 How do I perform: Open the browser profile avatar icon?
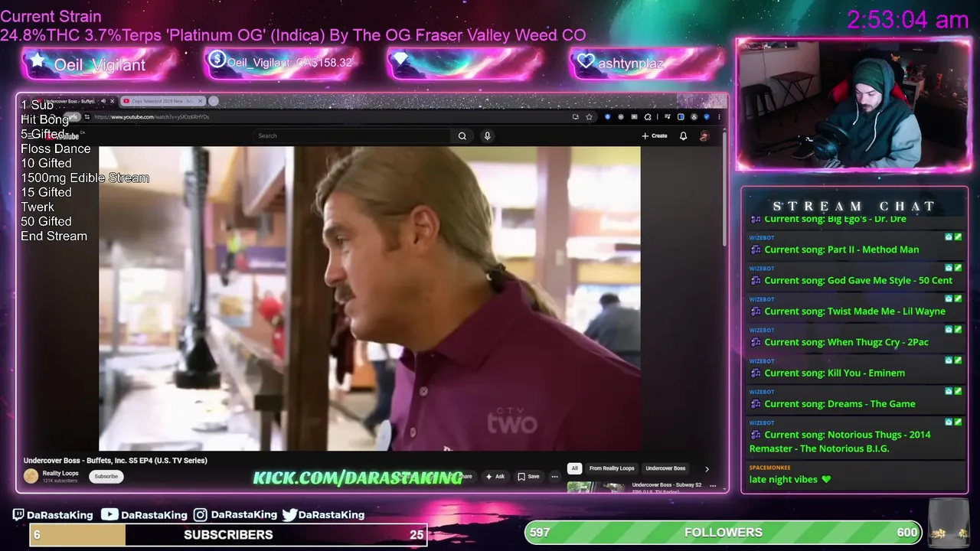coord(694,117)
